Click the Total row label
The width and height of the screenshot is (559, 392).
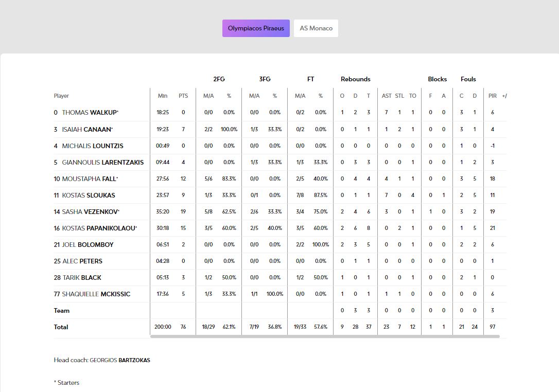pos(61,327)
